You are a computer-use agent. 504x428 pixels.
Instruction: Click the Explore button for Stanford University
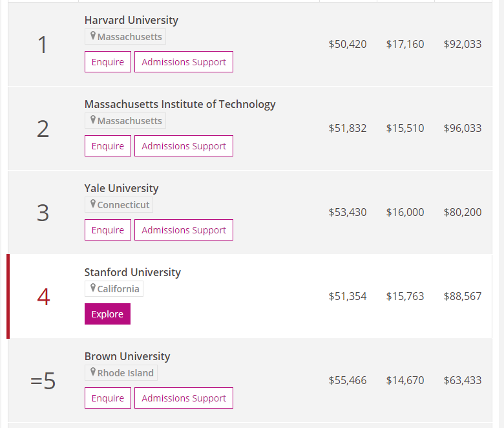107,314
